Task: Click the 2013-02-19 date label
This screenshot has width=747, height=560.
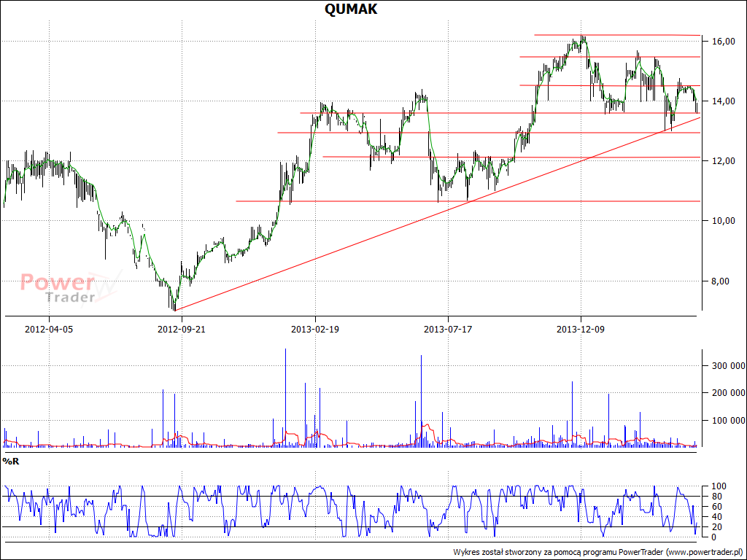Action: [x=315, y=329]
